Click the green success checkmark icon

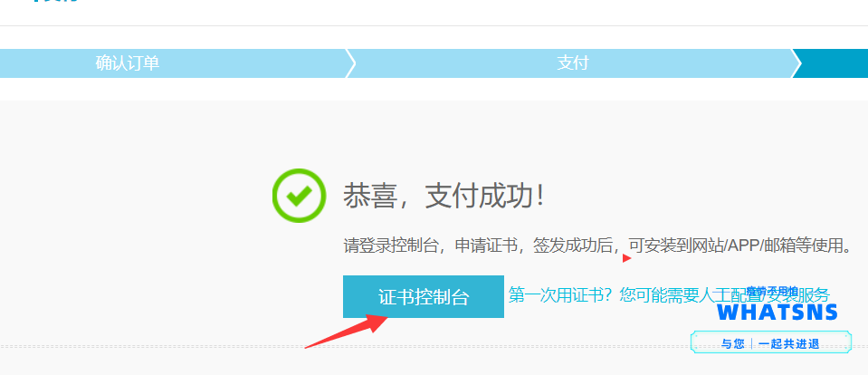[x=299, y=195]
